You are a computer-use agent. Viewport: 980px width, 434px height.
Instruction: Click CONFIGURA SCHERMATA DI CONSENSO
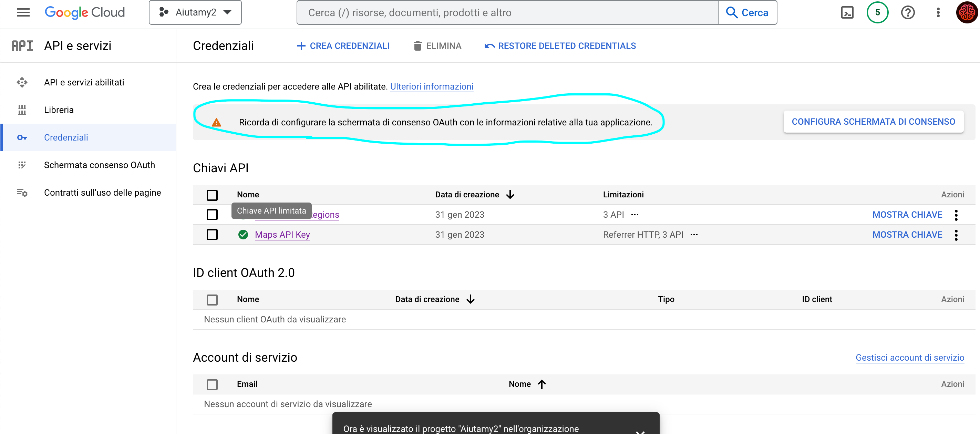click(874, 122)
